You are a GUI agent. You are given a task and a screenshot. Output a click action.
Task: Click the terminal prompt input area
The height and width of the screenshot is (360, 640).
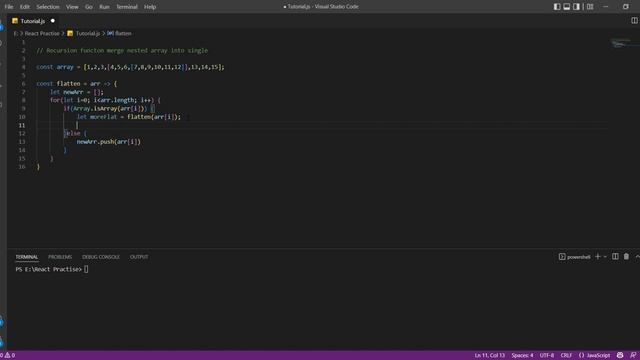[86, 269]
